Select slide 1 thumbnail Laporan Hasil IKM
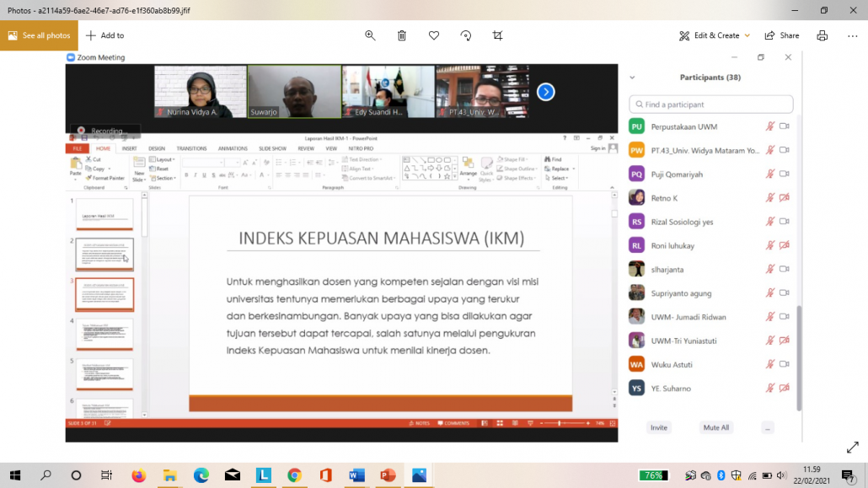 click(x=104, y=214)
